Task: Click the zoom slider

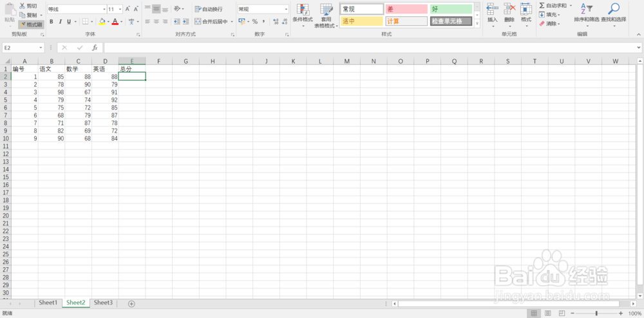Action: 597,313
